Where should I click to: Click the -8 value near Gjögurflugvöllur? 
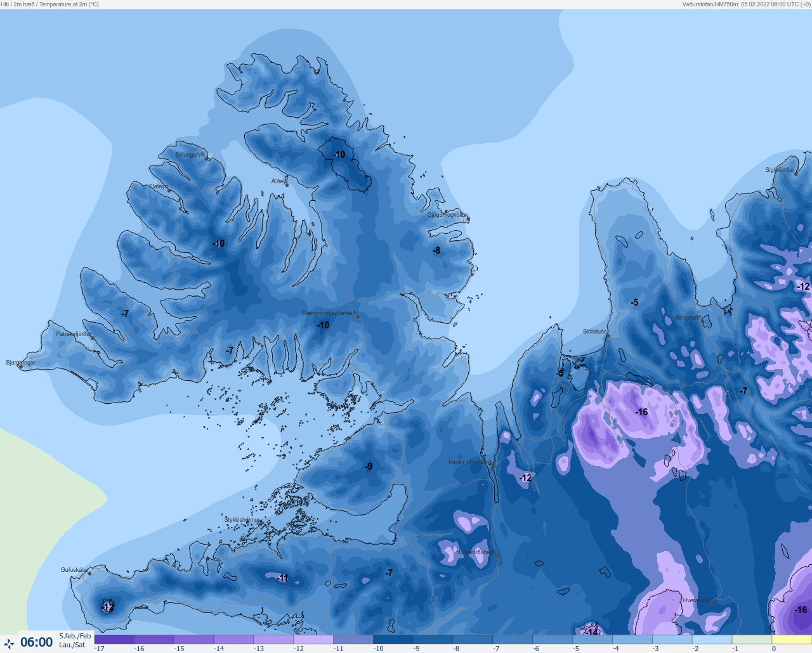(436, 250)
